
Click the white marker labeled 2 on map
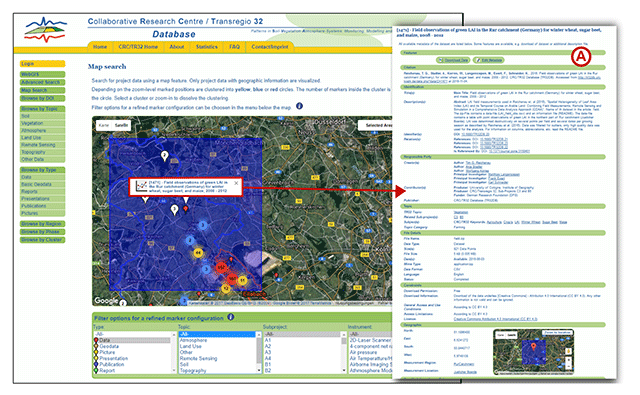click(x=164, y=156)
